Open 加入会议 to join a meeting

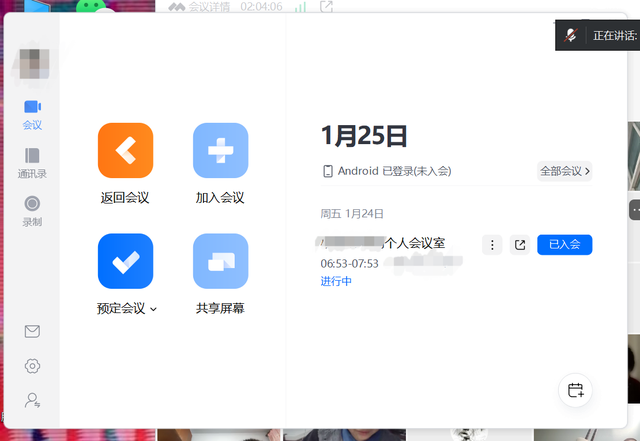[x=220, y=150]
